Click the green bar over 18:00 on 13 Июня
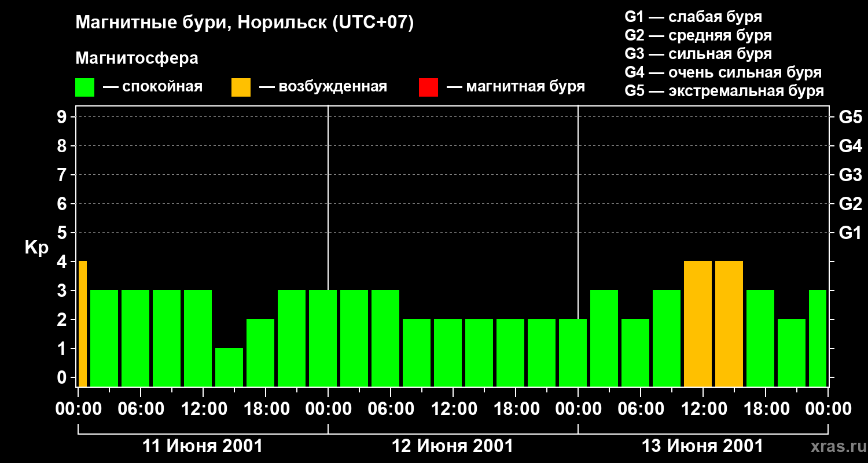 pos(760,338)
